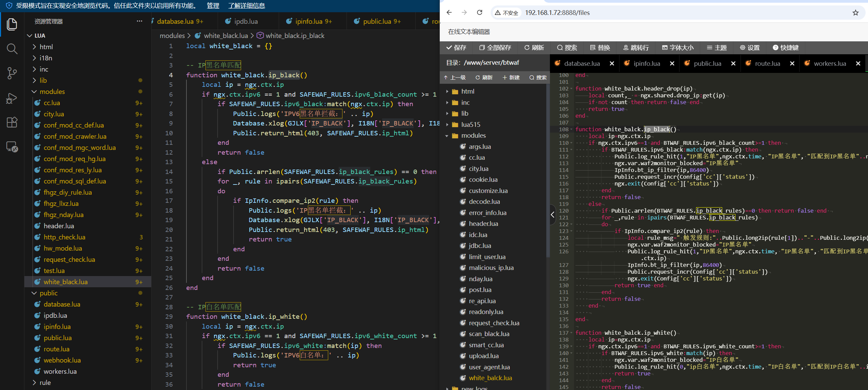This screenshot has height=390, width=868.
Task: Switch to the route.lua tab in online editor
Action: click(767, 63)
